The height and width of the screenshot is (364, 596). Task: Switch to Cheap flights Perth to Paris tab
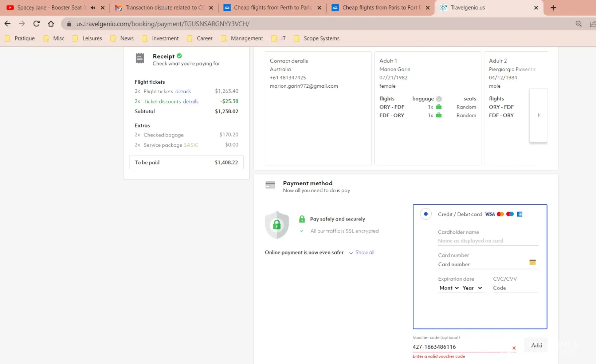click(x=272, y=8)
